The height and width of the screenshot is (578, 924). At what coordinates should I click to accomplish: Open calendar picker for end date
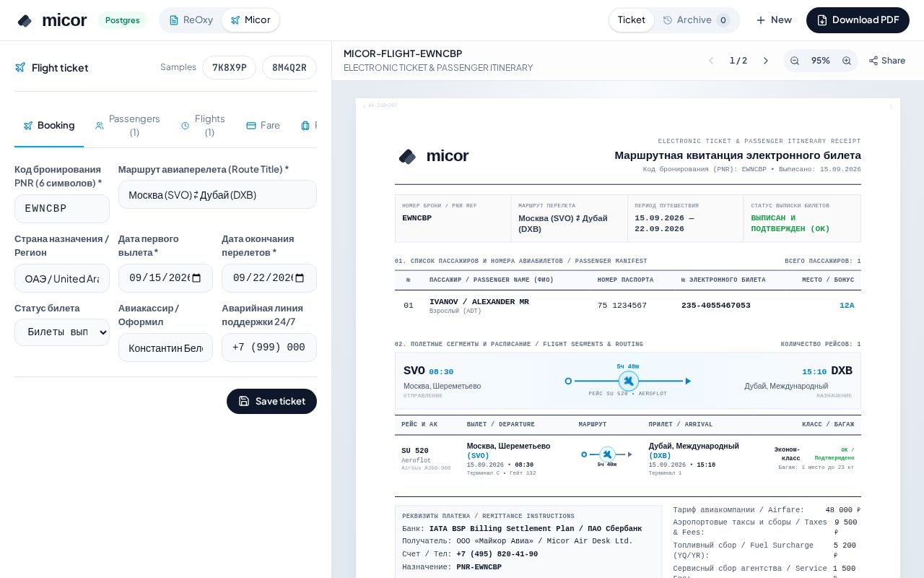pyautogui.click(x=300, y=278)
